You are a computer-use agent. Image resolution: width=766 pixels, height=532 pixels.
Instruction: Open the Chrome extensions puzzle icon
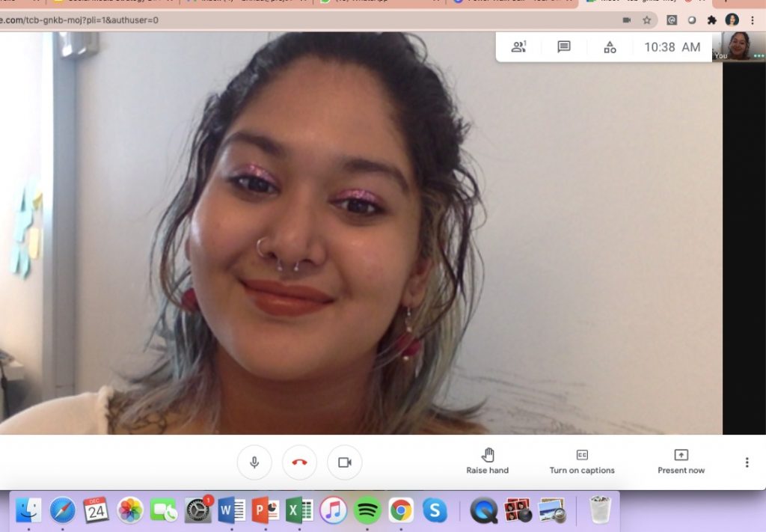(x=712, y=20)
